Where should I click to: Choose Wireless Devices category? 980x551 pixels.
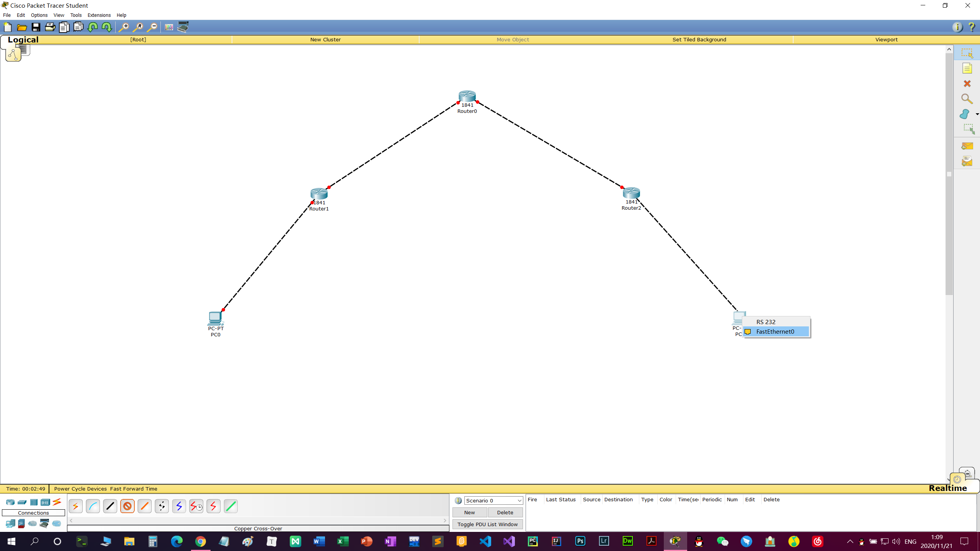click(45, 502)
